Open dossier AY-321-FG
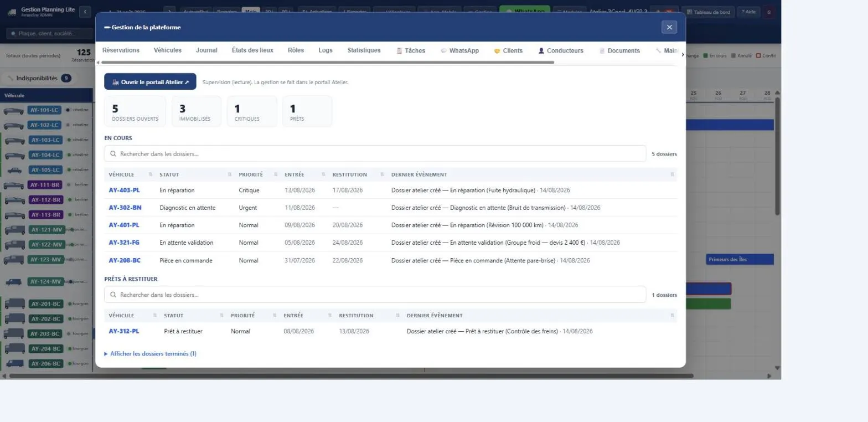Viewport: 868px width, 422px height. (124, 243)
